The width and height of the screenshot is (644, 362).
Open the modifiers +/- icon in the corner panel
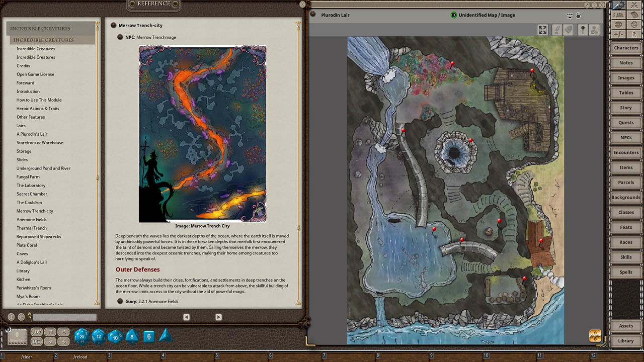tap(618, 33)
